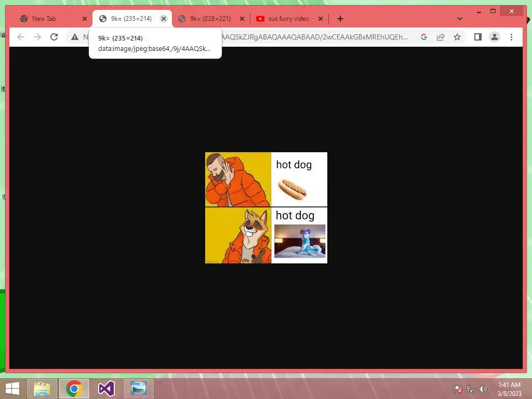Go forward to next page
The height and width of the screenshot is (399, 532).
tap(37, 37)
